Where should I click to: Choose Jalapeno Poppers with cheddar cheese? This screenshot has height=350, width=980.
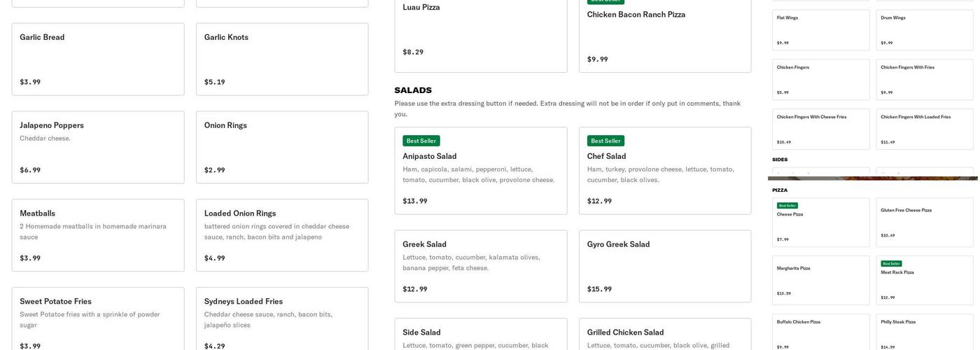98,147
